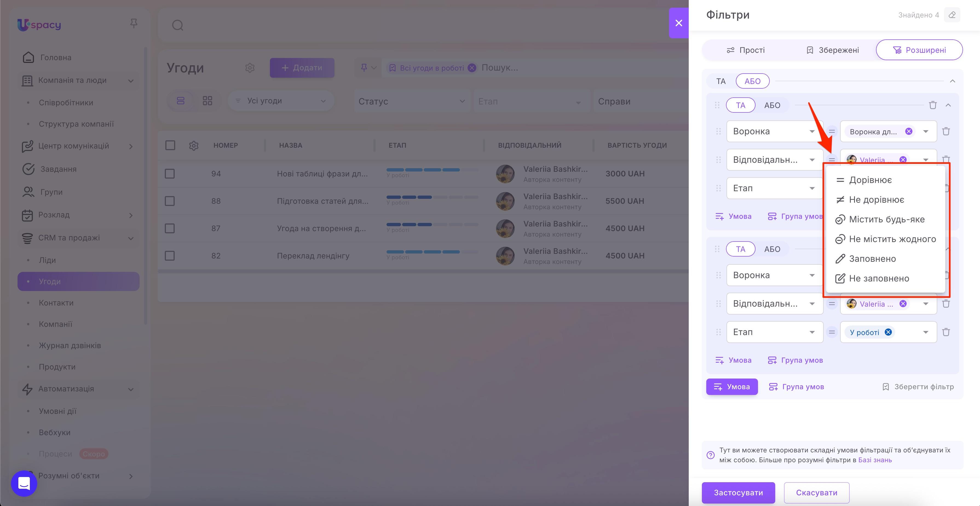
Task: Delete the Воронка condition via trash icon
Action: [x=946, y=131]
